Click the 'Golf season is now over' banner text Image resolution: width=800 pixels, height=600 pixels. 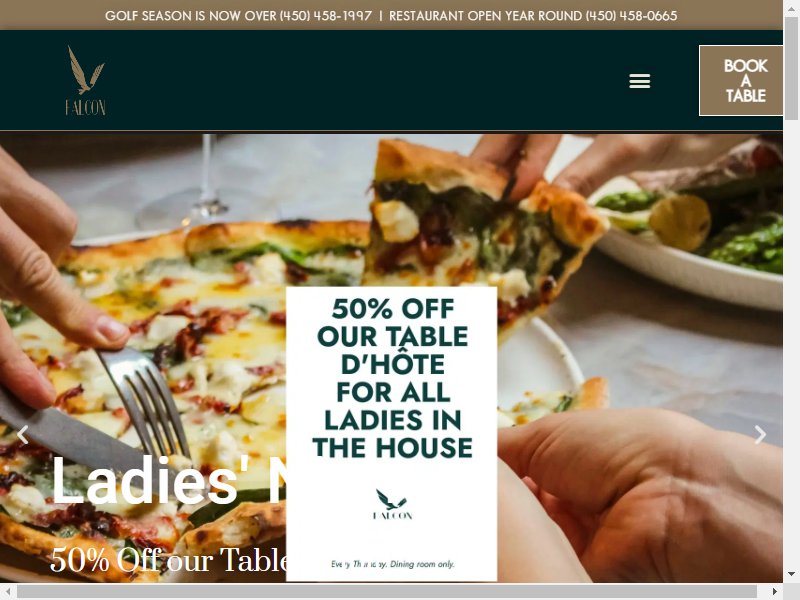(x=191, y=16)
